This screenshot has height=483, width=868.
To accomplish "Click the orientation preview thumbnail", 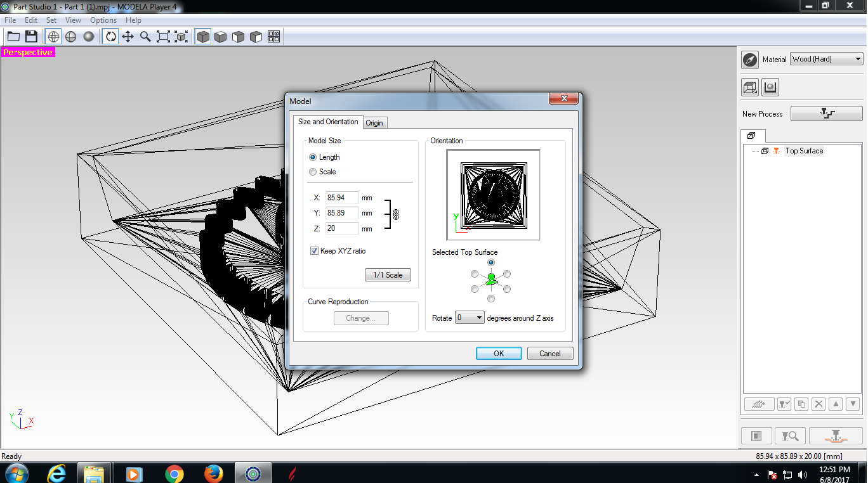I will pos(493,195).
